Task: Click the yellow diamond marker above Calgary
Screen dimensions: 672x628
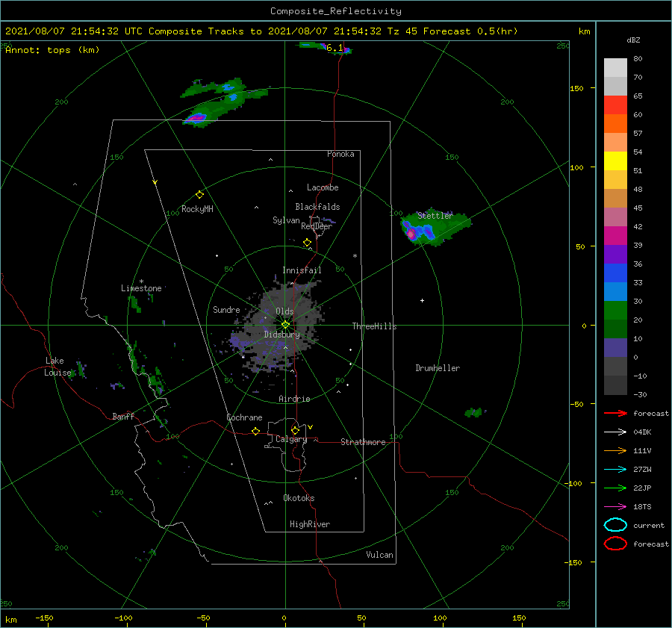Action: click(x=295, y=430)
